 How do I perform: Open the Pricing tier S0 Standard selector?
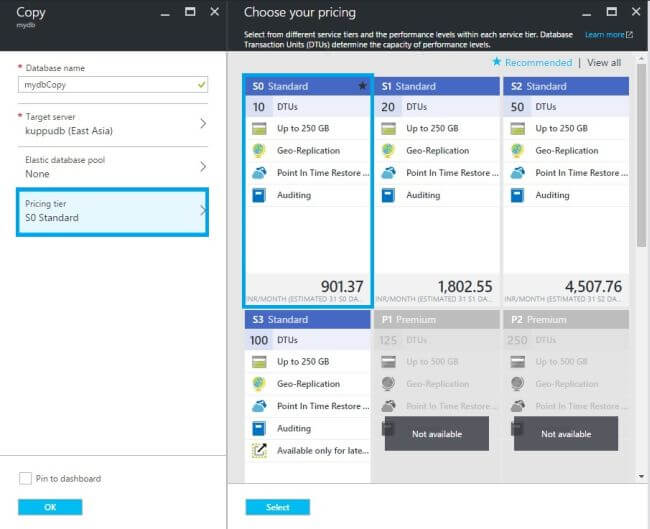[112, 211]
